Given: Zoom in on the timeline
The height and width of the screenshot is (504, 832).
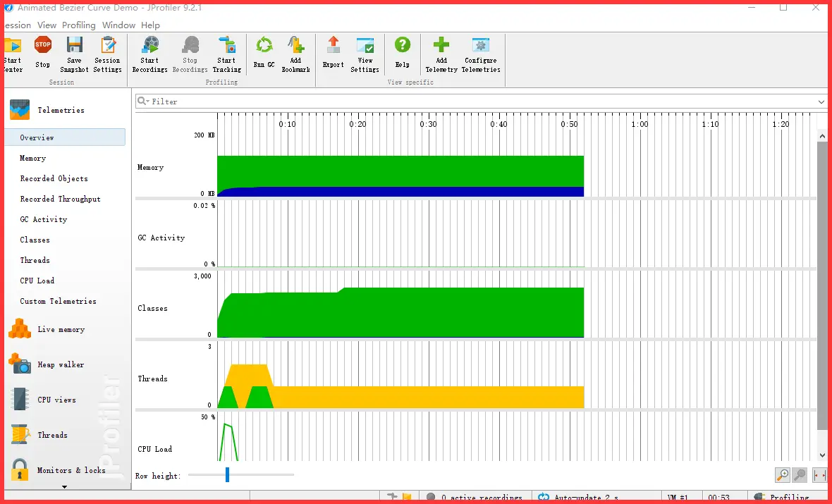Looking at the screenshot, I should (783, 475).
